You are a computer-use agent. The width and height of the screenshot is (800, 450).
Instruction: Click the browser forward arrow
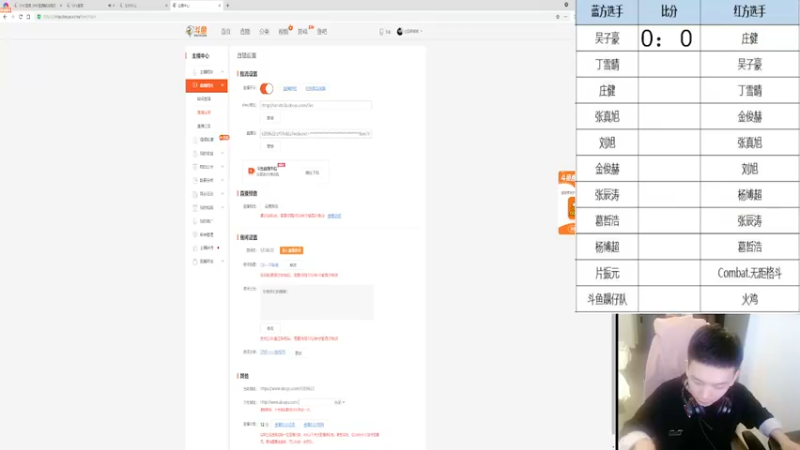[13, 17]
